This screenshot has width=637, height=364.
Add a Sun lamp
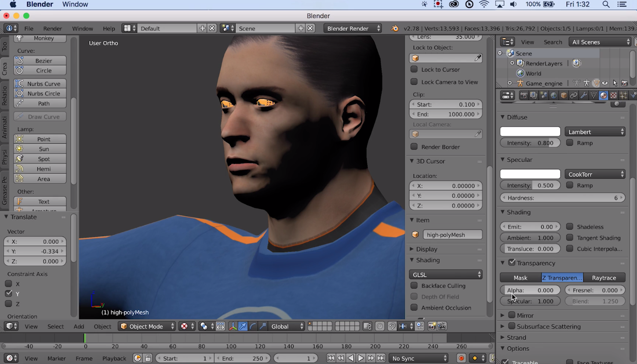(40, 149)
